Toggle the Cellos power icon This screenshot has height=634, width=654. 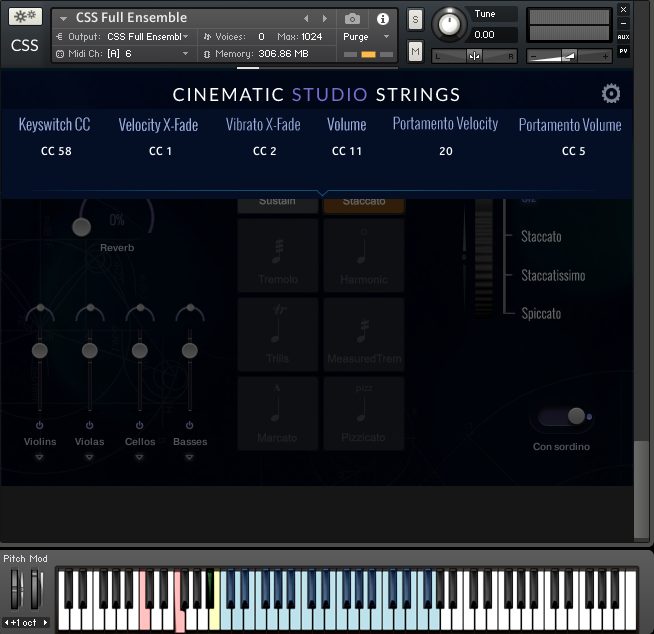139,425
